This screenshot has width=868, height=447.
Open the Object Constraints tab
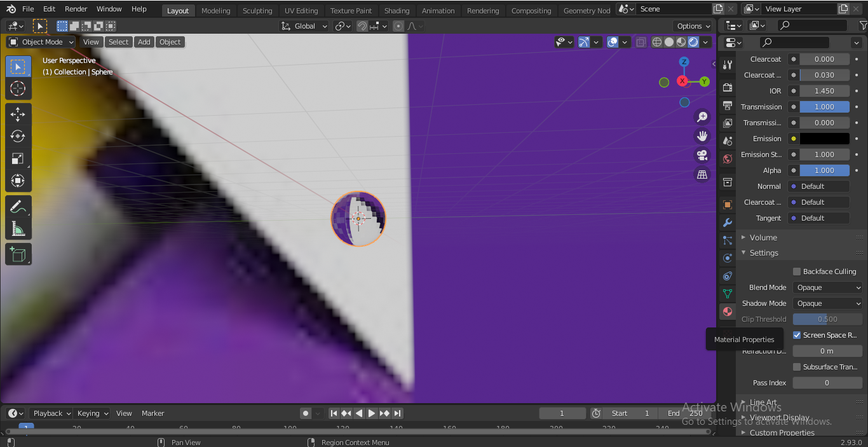[728, 276]
